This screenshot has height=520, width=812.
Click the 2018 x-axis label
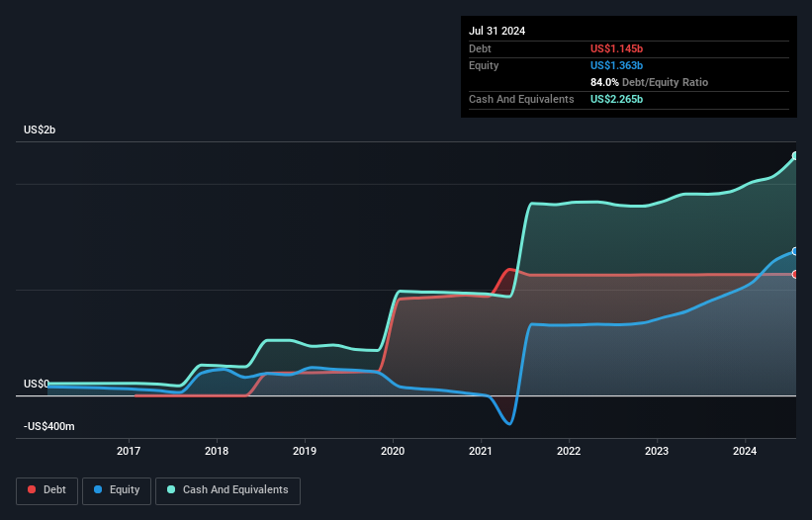(217, 451)
